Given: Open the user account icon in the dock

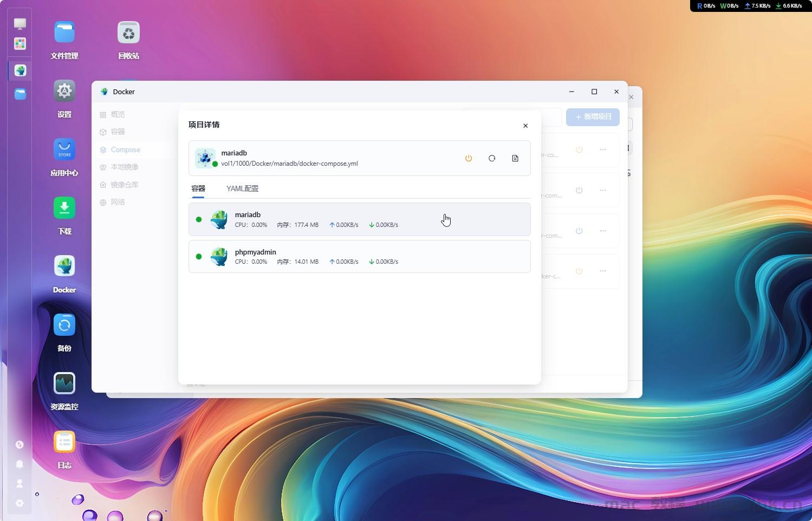Looking at the screenshot, I should point(20,484).
